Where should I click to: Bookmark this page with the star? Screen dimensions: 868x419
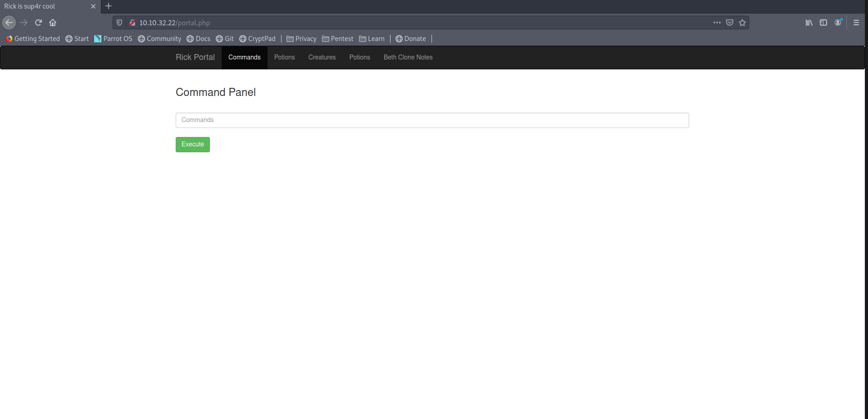[742, 23]
